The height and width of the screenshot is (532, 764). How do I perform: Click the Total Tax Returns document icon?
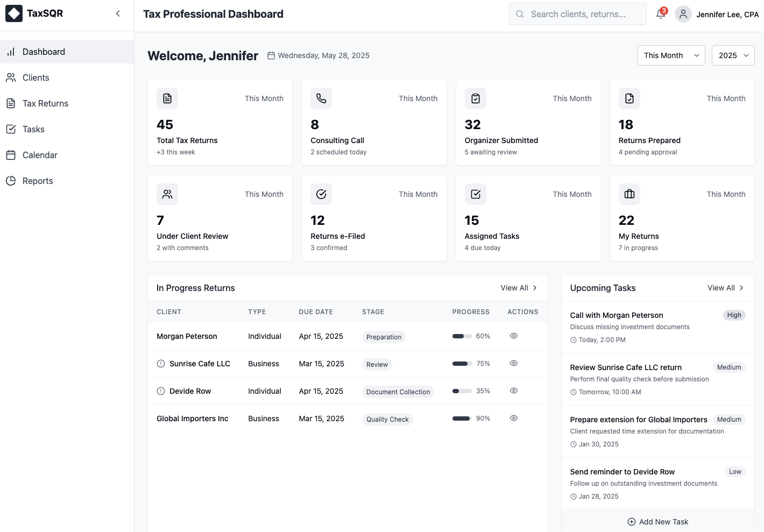(167, 98)
